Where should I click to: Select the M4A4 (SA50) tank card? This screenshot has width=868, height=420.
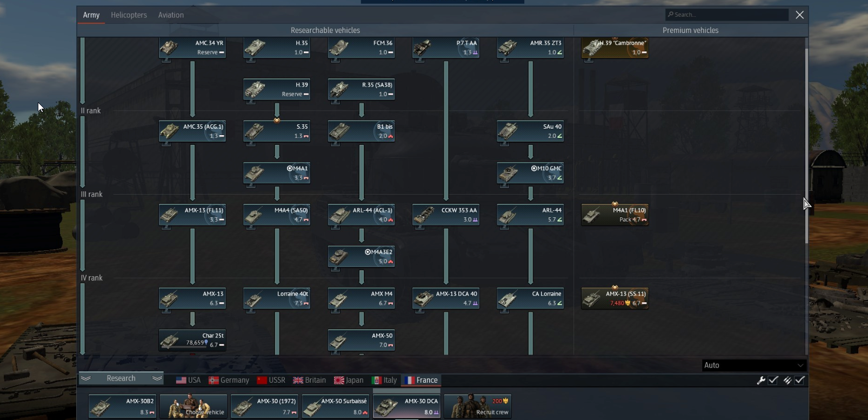click(x=277, y=215)
